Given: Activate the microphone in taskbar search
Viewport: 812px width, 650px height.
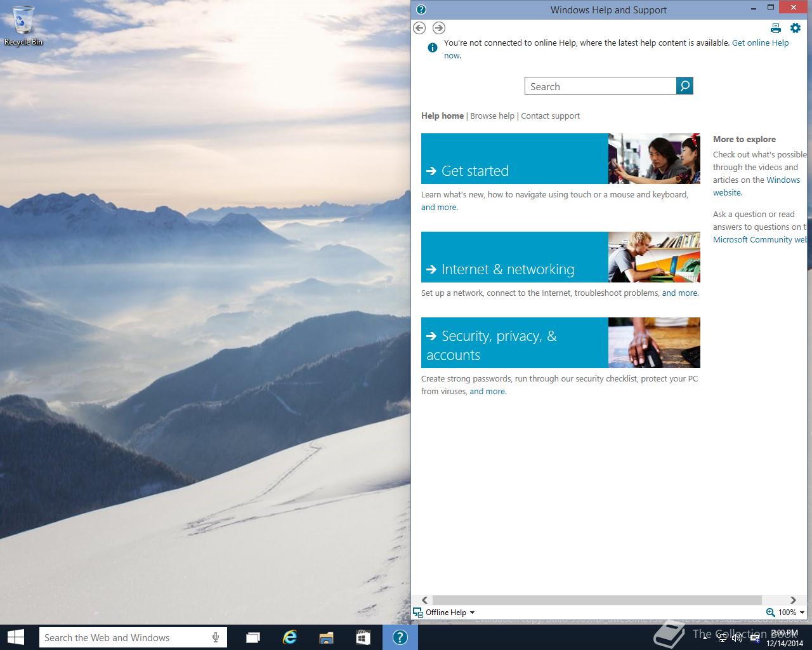Looking at the screenshot, I should click(x=216, y=637).
